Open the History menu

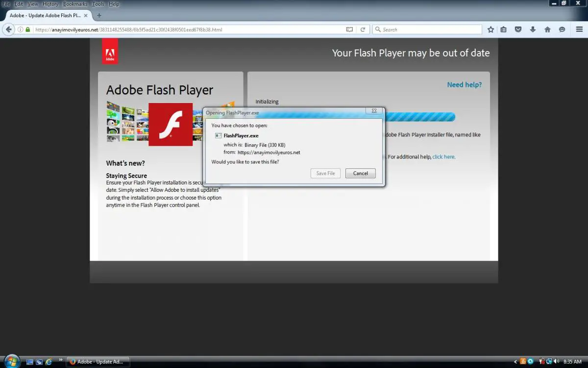[x=50, y=4]
